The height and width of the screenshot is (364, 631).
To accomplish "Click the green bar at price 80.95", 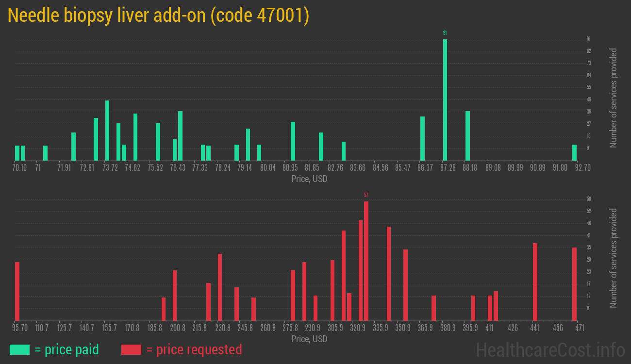I will pyautogui.click(x=293, y=141).
